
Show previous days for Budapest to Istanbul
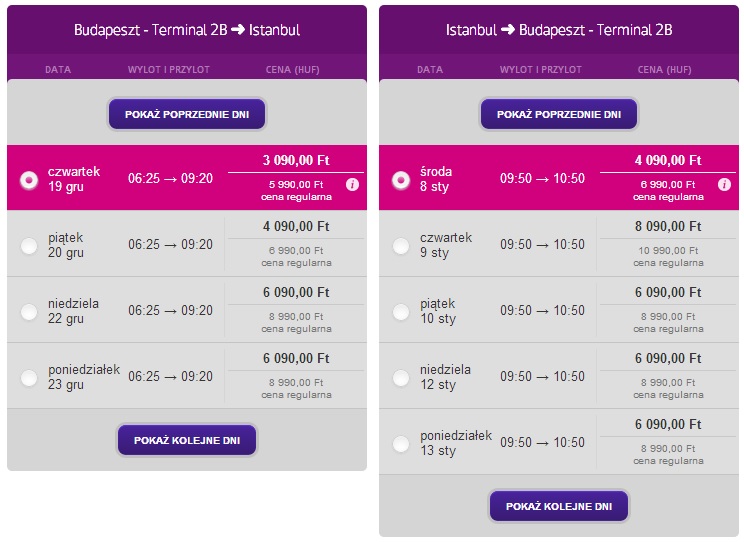tap(187, 114)
